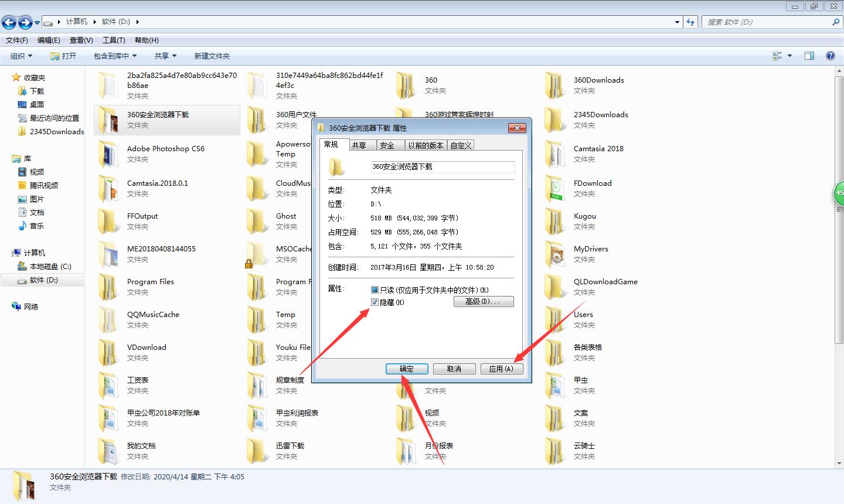Select 下载 in the favorites list
The width and height of the screenshot is (844, 504).
[37, 91]
